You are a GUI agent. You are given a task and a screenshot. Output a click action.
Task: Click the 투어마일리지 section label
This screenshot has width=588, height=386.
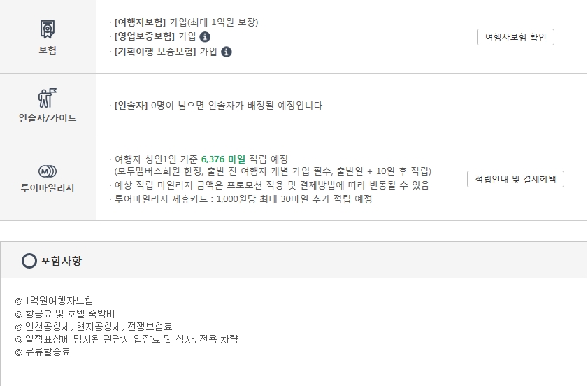pos(48,188)
